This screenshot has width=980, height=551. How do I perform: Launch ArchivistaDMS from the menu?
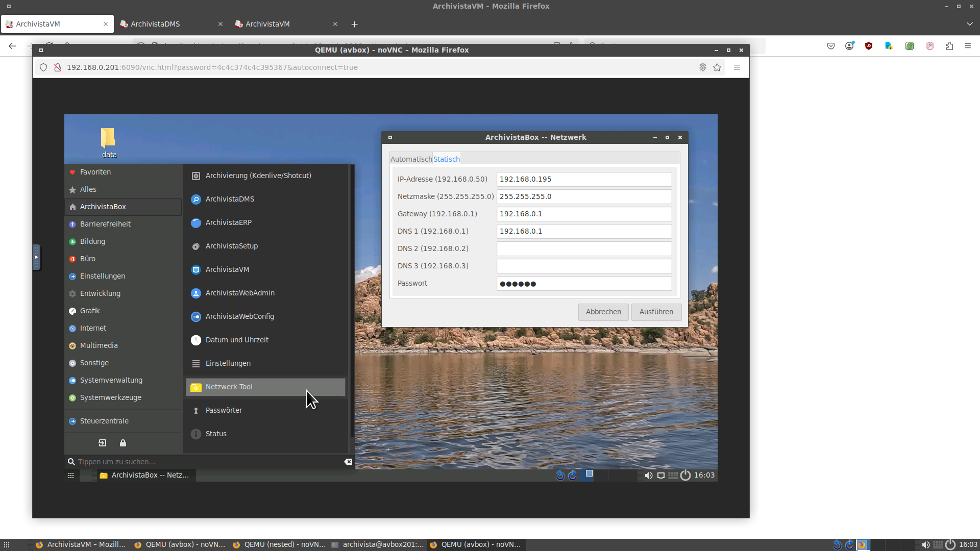[230, 199]
